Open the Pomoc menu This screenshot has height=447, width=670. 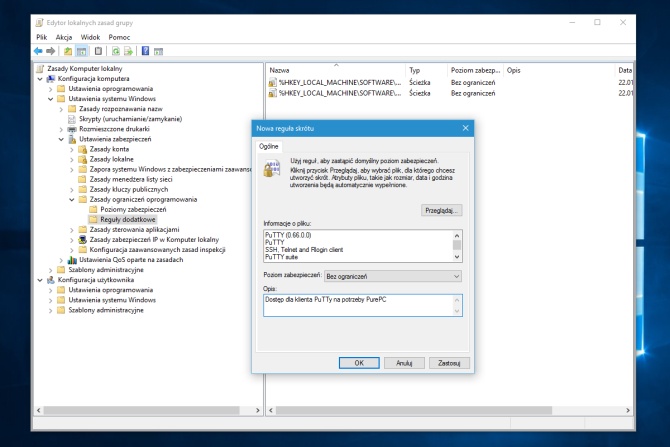coord(119,37)
